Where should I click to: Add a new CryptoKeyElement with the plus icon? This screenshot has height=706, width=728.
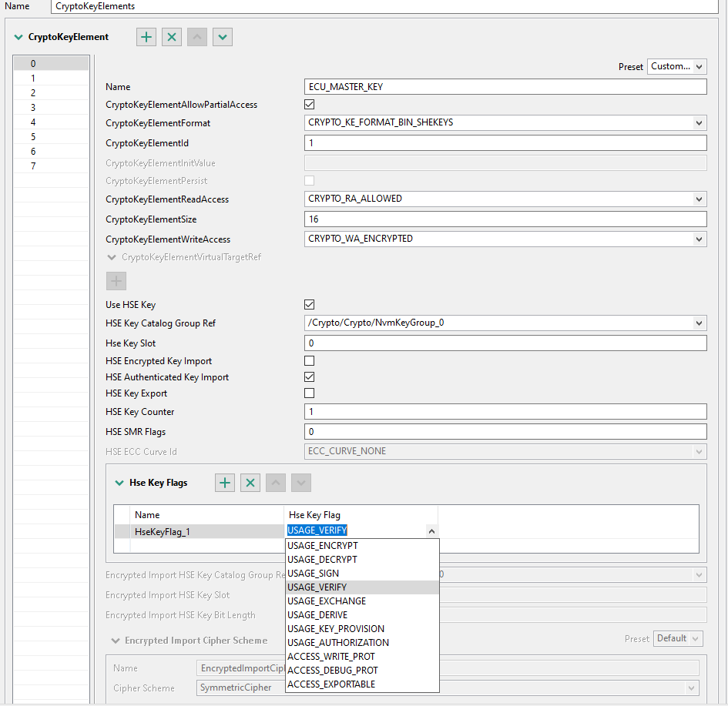coord(146,36)
